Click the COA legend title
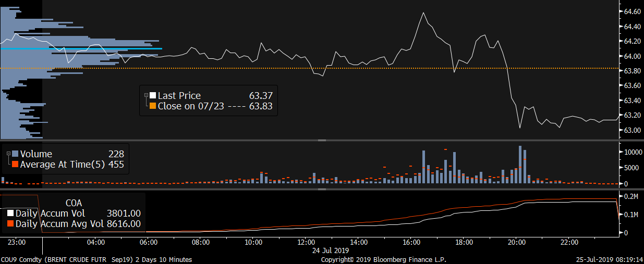The width and height of the screenshot is (644, 264). point(74,203)
